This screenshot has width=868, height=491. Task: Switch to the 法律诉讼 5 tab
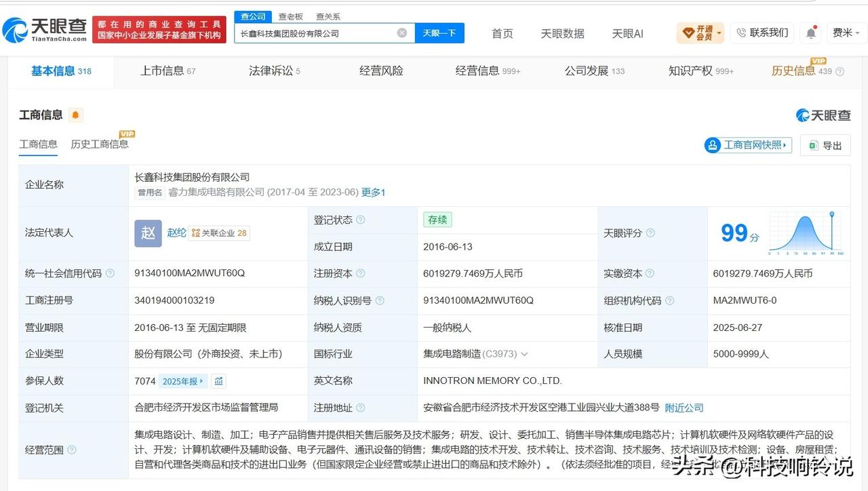point(275,71)
